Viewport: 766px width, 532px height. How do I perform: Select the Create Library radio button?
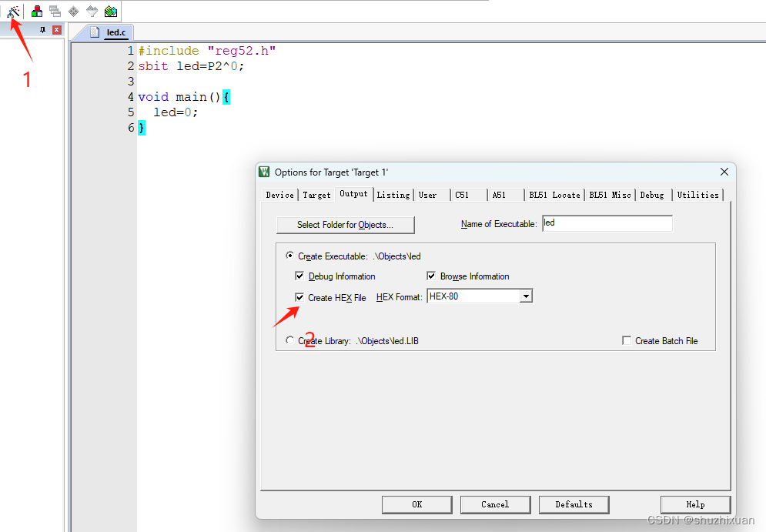(290, 340)
